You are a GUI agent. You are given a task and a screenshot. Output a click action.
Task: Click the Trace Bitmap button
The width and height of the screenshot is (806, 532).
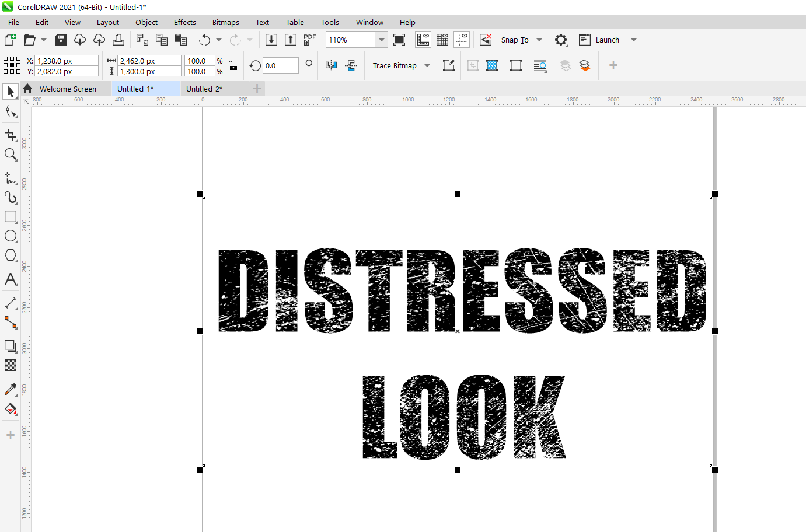(x=395, y=65)
